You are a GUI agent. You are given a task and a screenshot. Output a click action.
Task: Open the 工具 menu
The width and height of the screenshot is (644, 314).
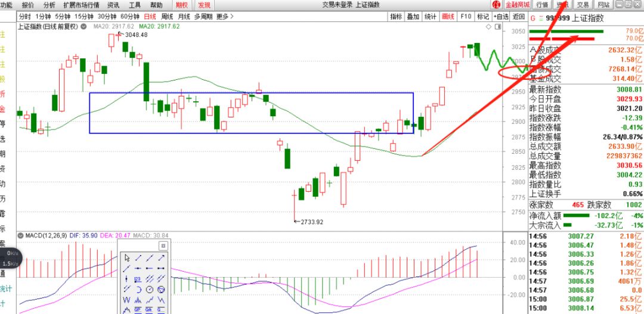135,5
